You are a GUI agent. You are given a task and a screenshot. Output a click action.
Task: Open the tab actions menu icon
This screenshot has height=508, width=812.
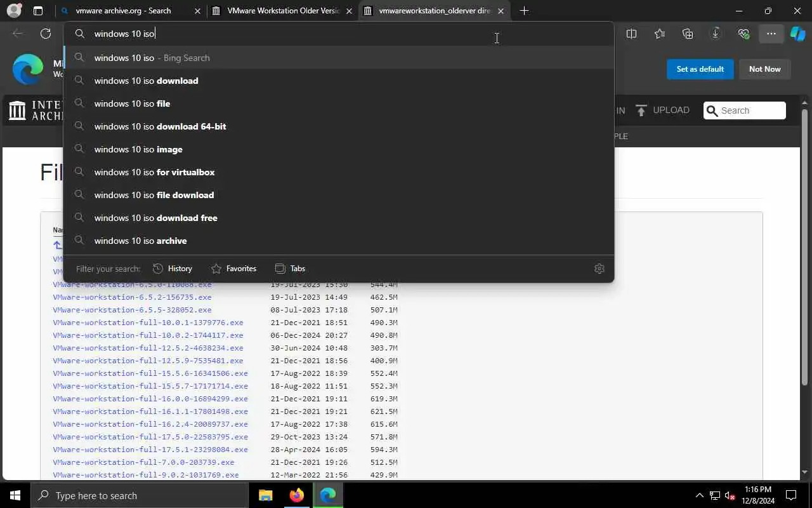pyautogui.click(x=38, y=11)
